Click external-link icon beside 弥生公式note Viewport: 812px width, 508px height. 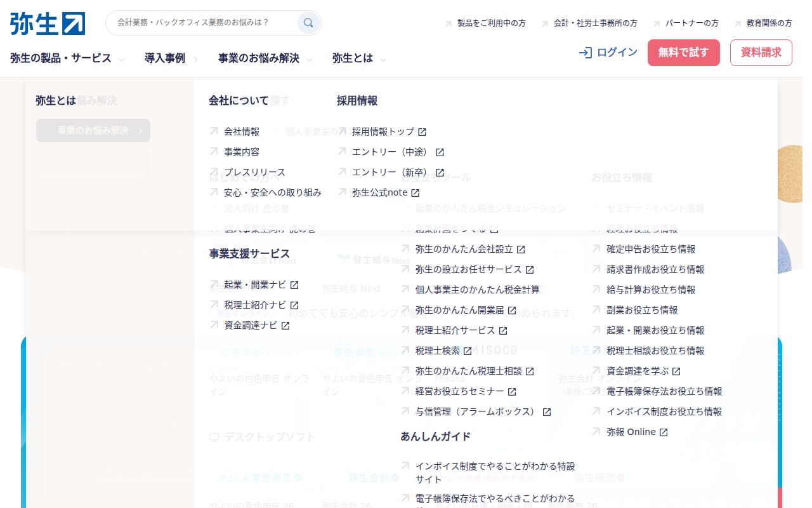(415, 193)
